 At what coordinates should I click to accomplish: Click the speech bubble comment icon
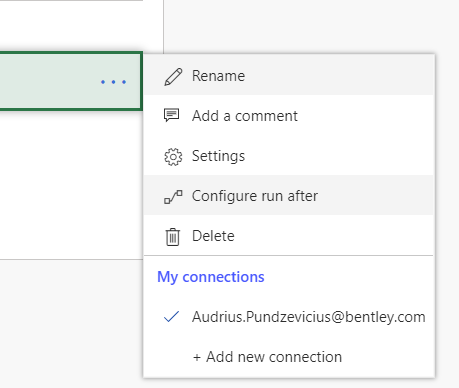coord(172,116)
